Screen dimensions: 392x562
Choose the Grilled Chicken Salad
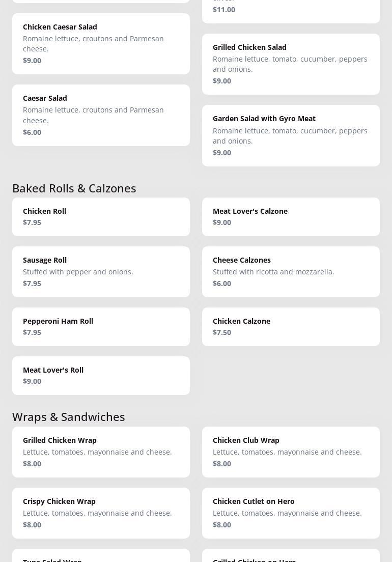click(291, 64)
